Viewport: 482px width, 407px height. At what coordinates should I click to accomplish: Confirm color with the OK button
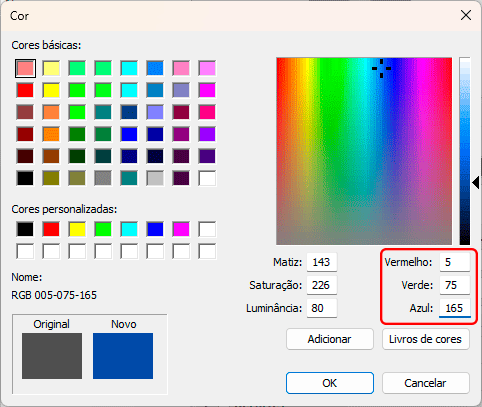[330, 383]
